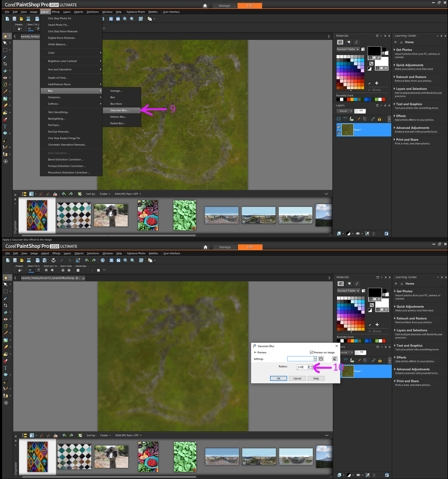Toggle the Raster 1 layer visibility eye in the upper window
Screen dimensions: 448x479
click(x=339, y=133)
